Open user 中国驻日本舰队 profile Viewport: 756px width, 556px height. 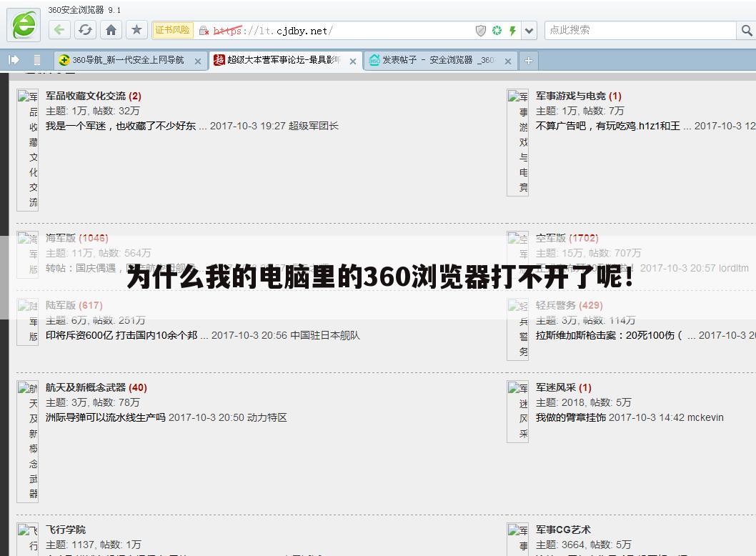(x=324, y=335)
